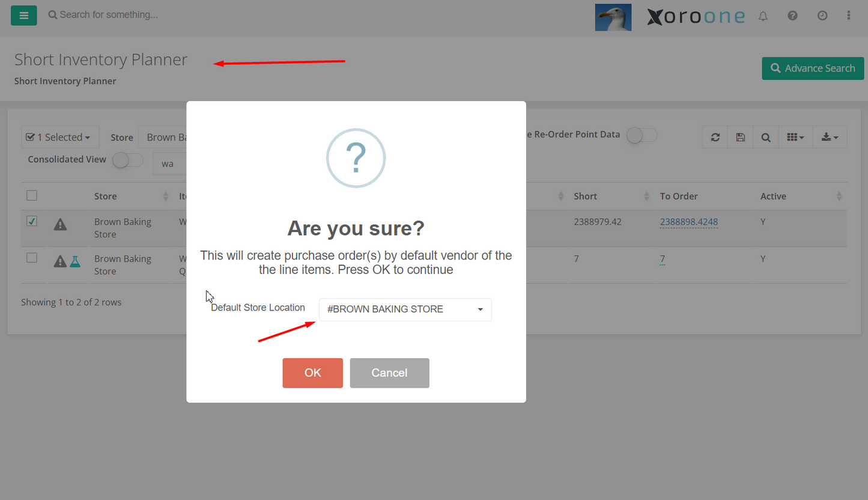Viewport: 868px width, 500px height.
Task: Click the save layout floppy disk icon
Action: [x=740, y=137]
